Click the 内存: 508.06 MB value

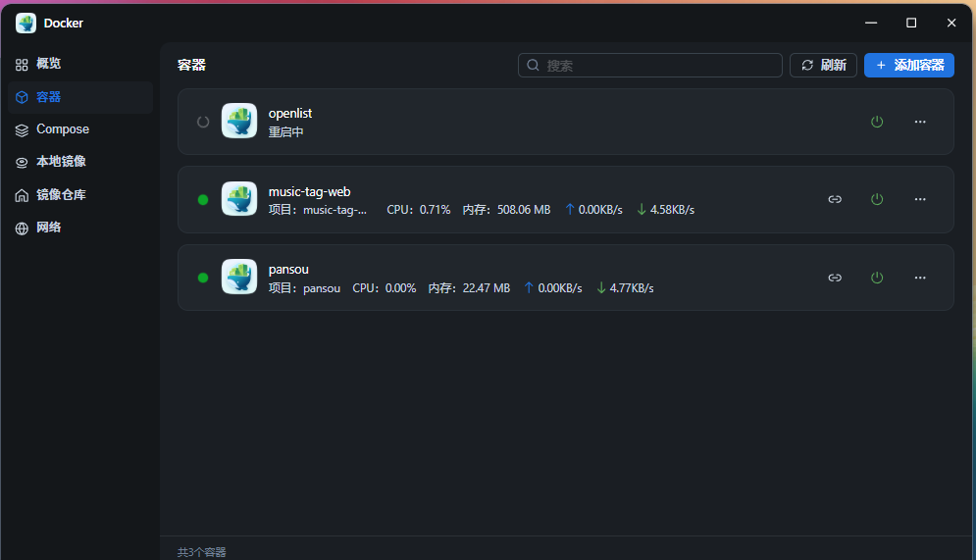pyautogui.click(x=507, y=210)
